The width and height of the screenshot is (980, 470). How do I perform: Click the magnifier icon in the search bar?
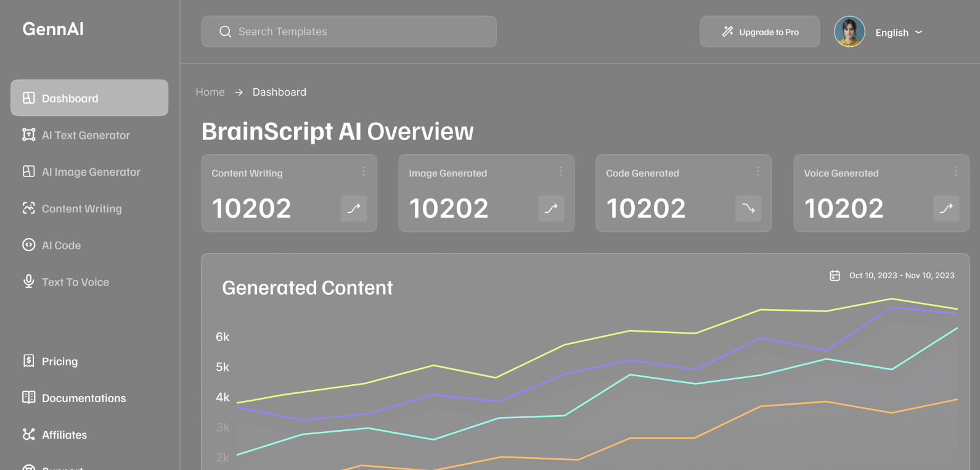click(226, 31)
